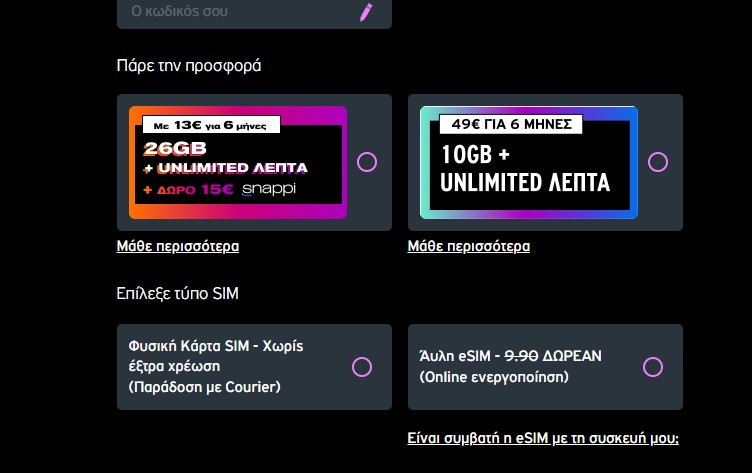Choose the physical SIM card radio button
This screenshot has height=473, width=752.
(362, 367)
